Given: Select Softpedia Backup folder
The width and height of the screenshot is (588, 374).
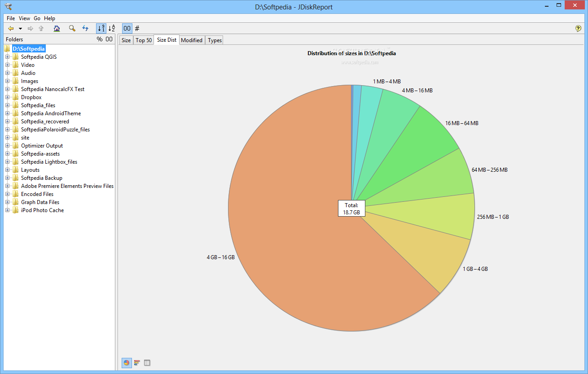Looking at the screenshot, I should [41, 178].
